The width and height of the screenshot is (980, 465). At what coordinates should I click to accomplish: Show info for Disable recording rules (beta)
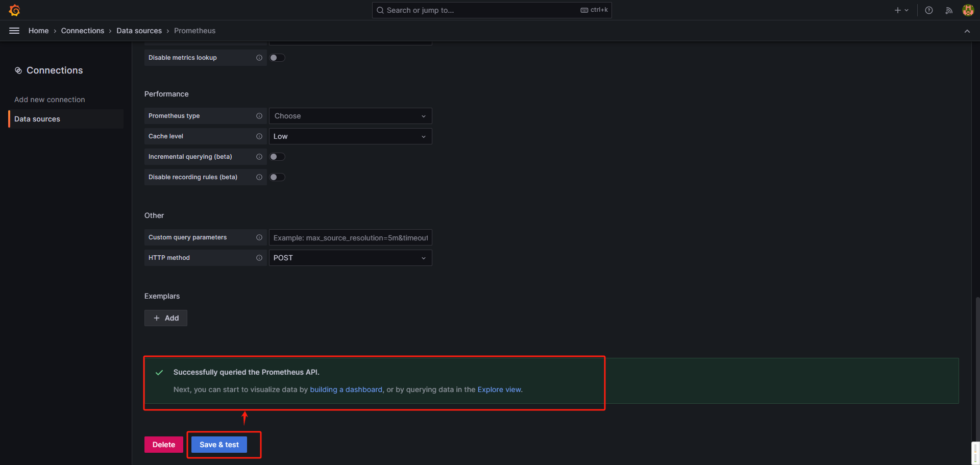259,177
